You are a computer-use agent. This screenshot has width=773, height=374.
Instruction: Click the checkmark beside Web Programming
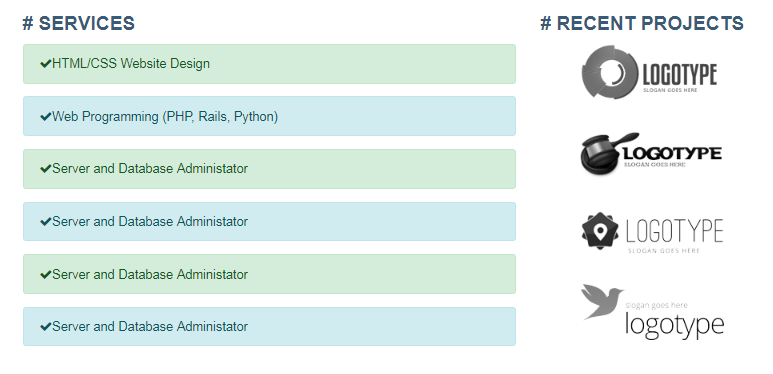click(45, 117)
